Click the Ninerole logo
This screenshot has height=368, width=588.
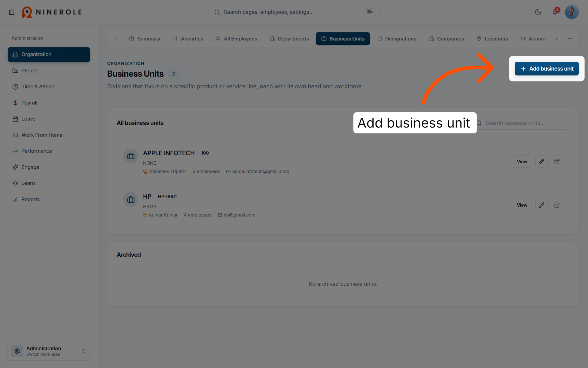coord(52,12)
